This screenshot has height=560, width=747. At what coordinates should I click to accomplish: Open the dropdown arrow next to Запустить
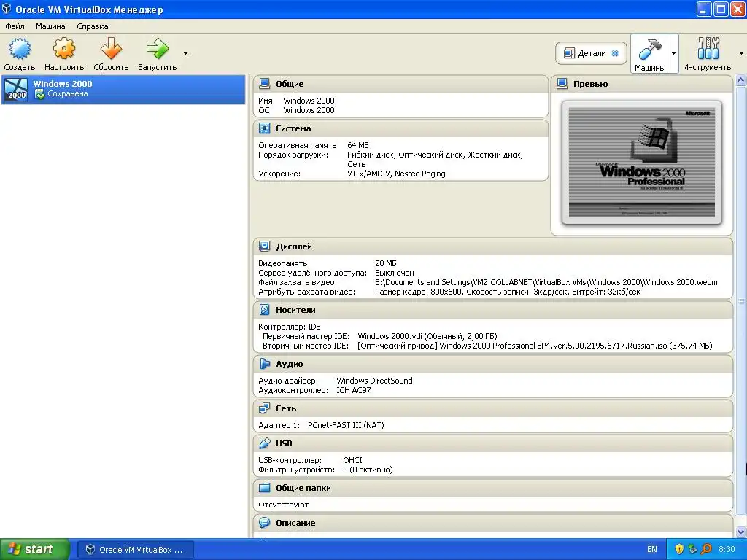pos(185,53)
